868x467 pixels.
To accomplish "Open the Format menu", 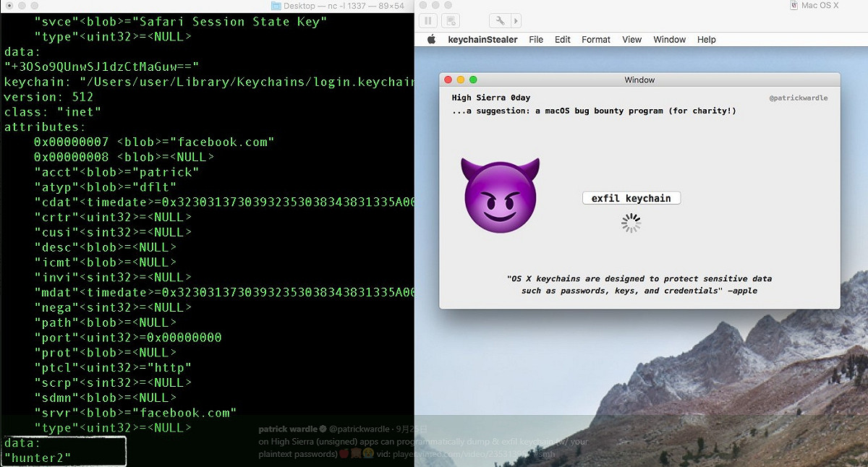I will click(x=596, y=40).
